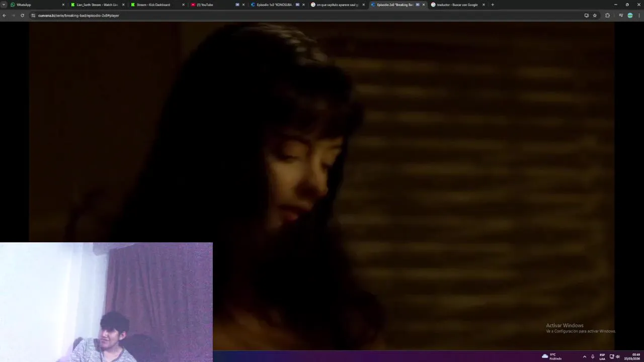Change the ESP LAA input language
The height and width of the screenshot is (362, 644).
[x=602, y=356]
